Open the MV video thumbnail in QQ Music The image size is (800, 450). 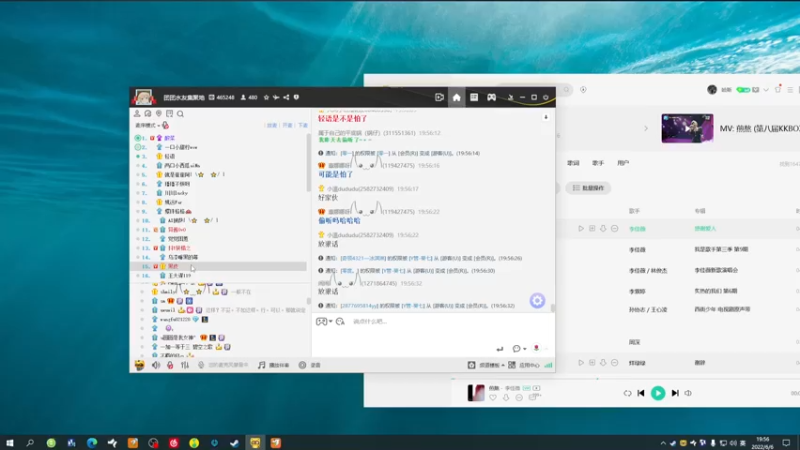(x=687, y=128)
